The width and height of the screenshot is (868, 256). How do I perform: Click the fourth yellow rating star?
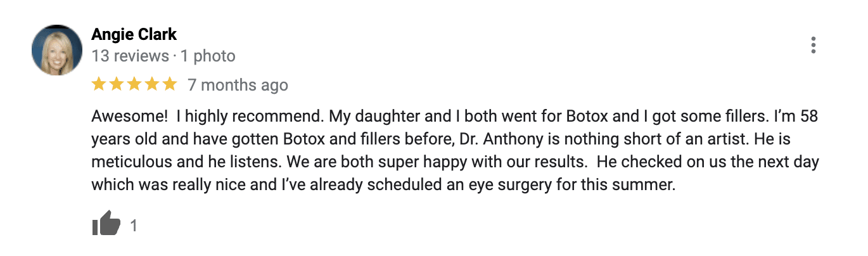152,84
